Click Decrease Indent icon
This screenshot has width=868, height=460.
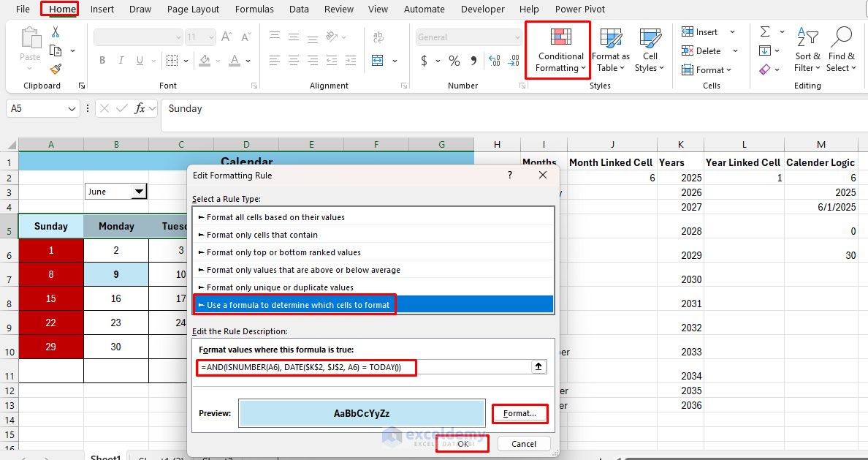(x=332, y=61)
